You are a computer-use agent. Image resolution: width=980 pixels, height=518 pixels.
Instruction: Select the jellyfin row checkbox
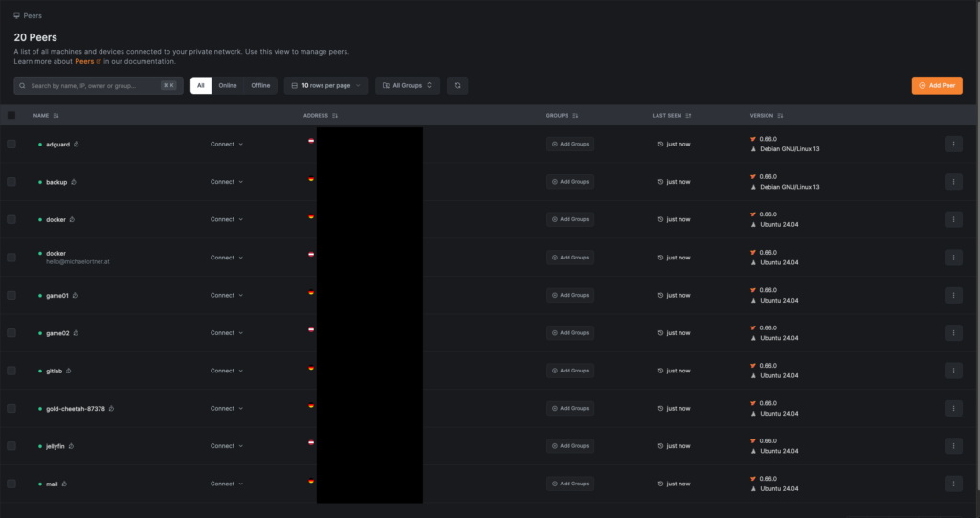[x=11, y=446]
